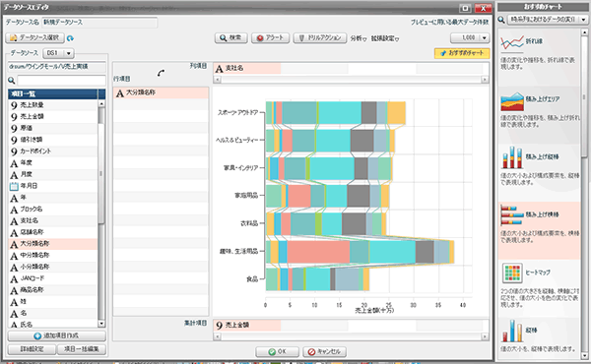Viewport: 591px width, 364px height.
Task: Select 支社名 in the item list
Action: 53,220
